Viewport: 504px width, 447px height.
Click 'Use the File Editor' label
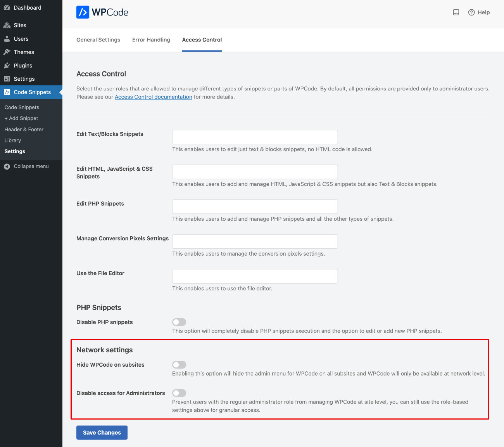pyautogui.click(x=100, y=273)
